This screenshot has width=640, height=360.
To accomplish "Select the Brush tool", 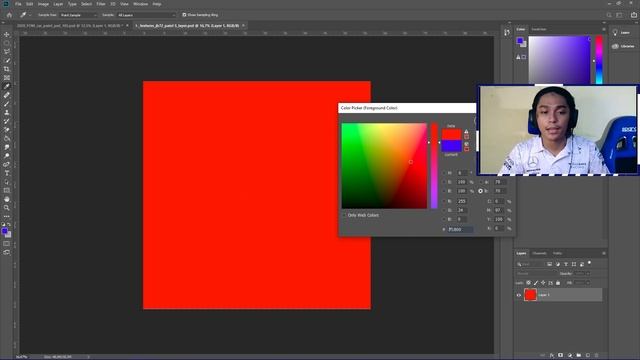I will 7,104.
